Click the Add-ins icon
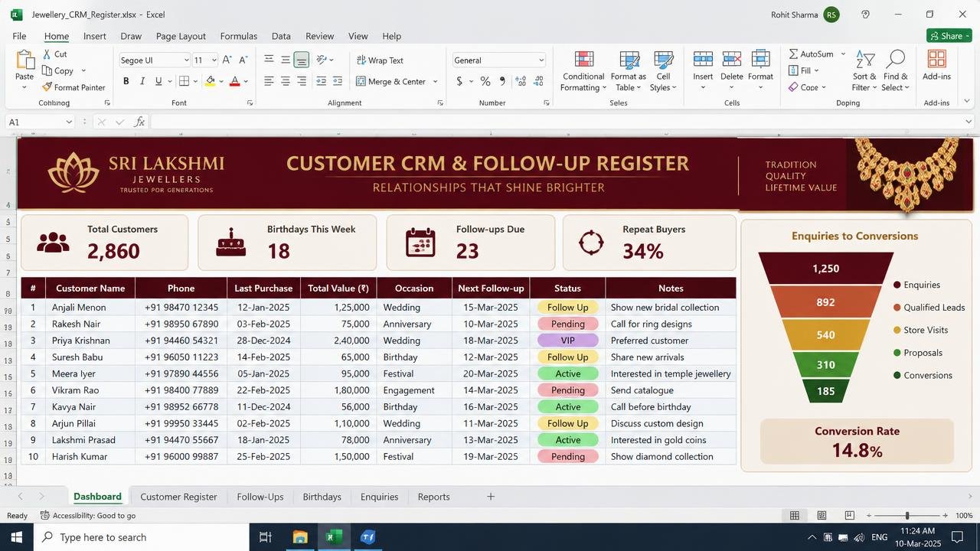 (x=936, y=60)
